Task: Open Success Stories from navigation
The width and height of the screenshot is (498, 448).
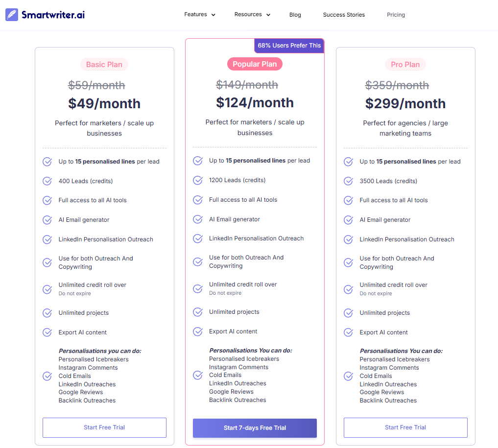Action: [344, 15]
